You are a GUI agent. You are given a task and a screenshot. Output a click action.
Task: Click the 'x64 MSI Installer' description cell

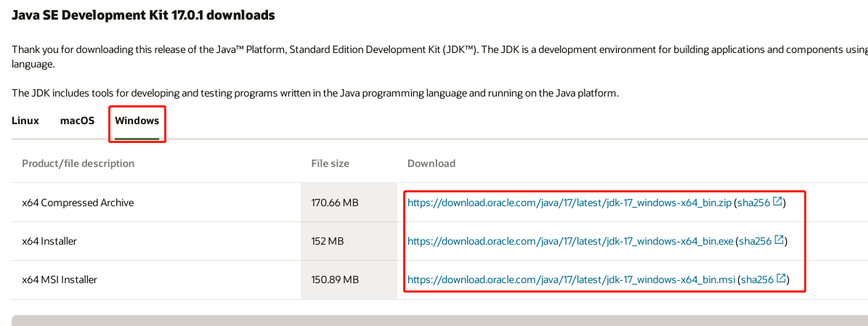[60, 280]
